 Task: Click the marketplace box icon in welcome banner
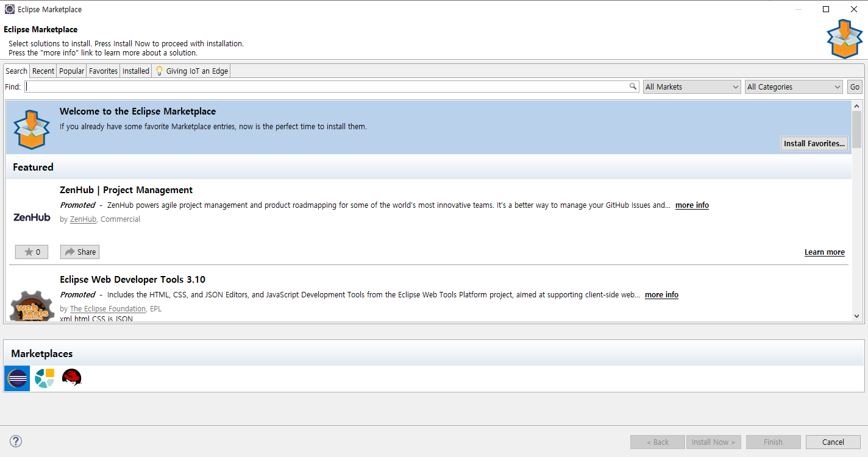tap(32, 129)
